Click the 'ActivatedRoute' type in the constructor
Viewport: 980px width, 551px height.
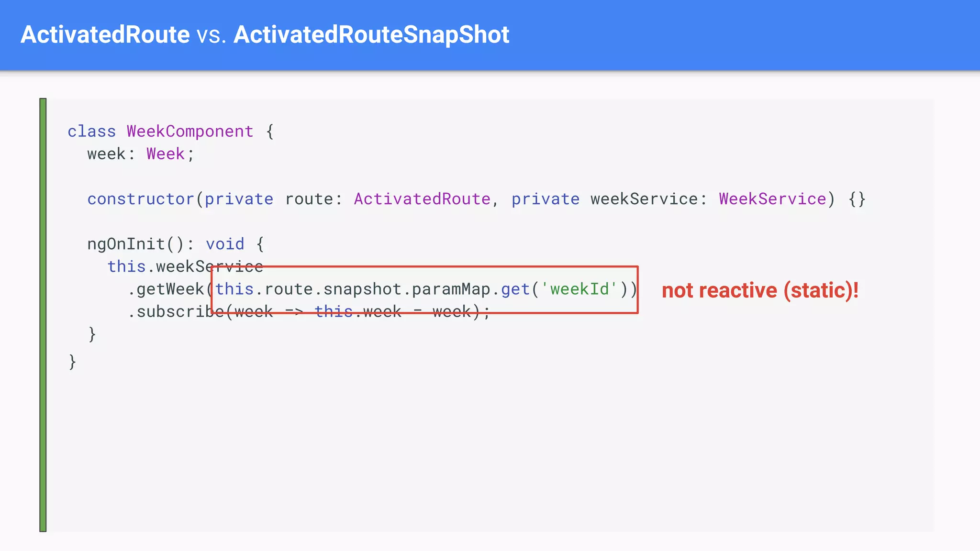(422, 199)
